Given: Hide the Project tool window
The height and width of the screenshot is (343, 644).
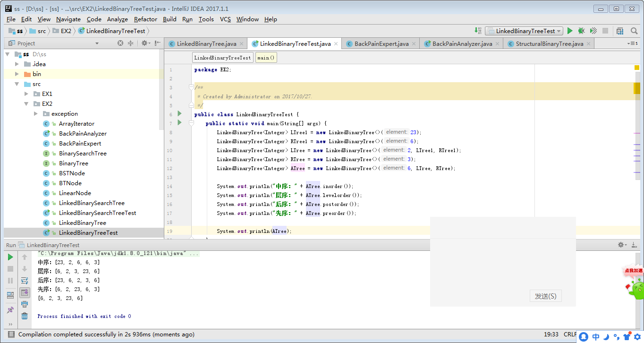Looking at the screenshot, I should [157, 43].
